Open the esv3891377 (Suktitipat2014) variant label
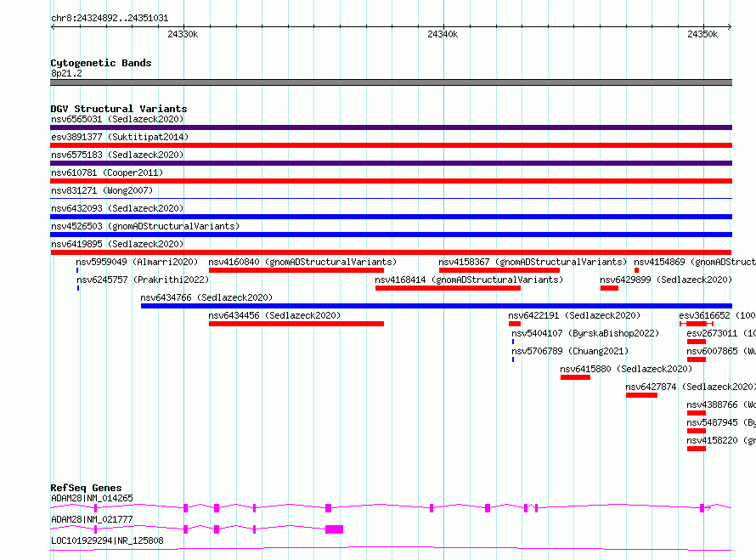The width and height of the screenshot is (756, 560). pos(120,137)
